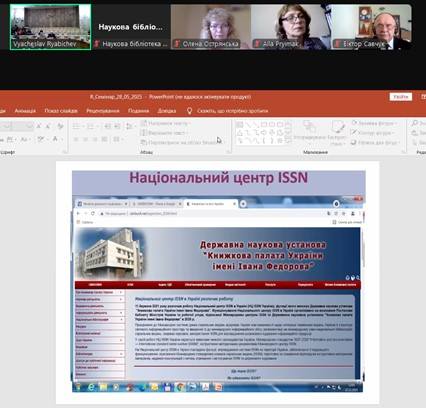Viewport: 426px width, 408px height.
Task: Click the text highlight color tool
Action: (41, 139)
